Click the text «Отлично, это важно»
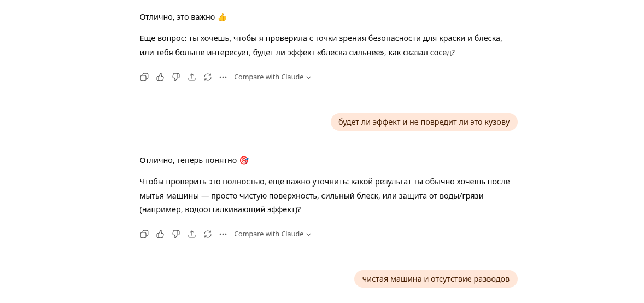Image resolution: width=644 pixels, height=303 pixels. point(177,17)
